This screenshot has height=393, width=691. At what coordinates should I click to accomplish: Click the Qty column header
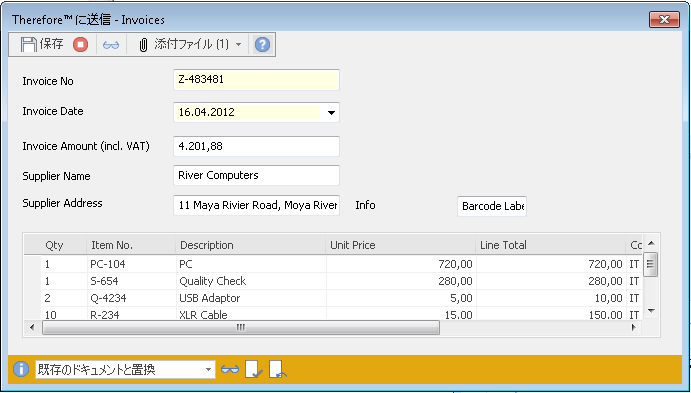(55, 245)
